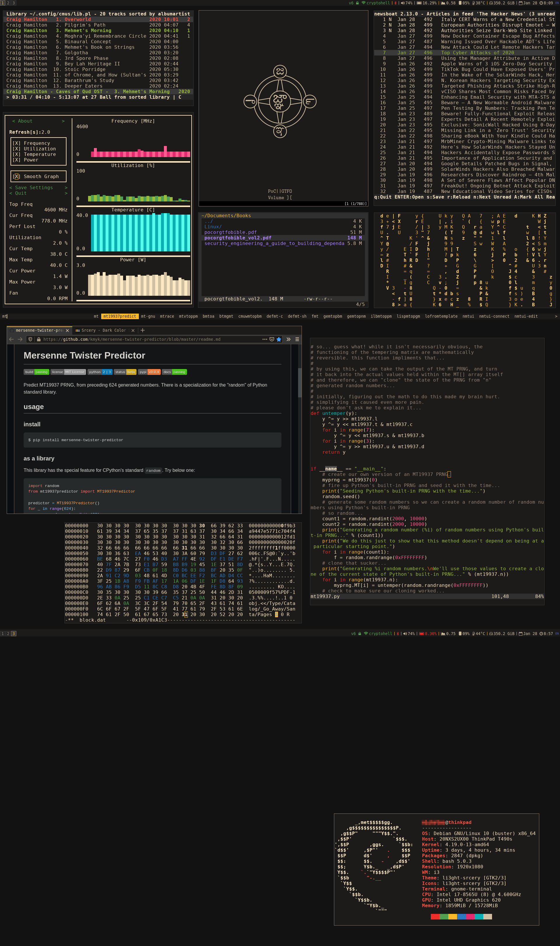Open the page actions three-dots menu
Image resolution: width=560 pixels, height=946 pixels.
265,339
